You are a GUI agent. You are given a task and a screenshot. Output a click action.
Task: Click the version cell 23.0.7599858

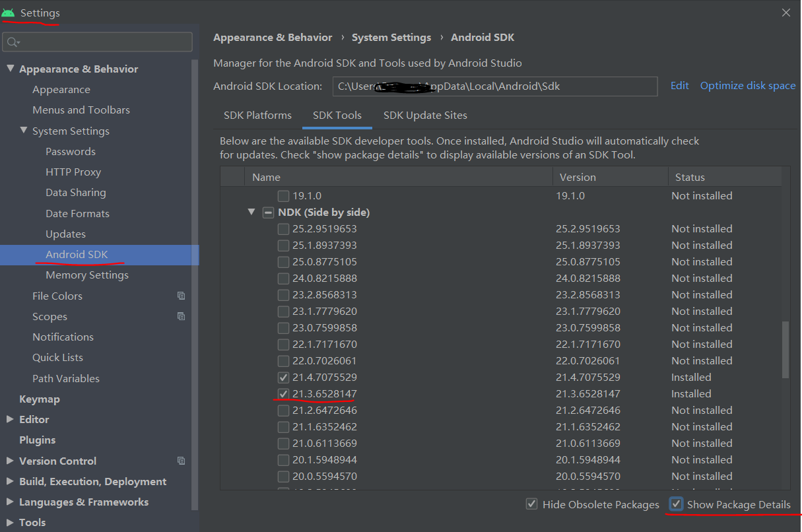[588, 328]
